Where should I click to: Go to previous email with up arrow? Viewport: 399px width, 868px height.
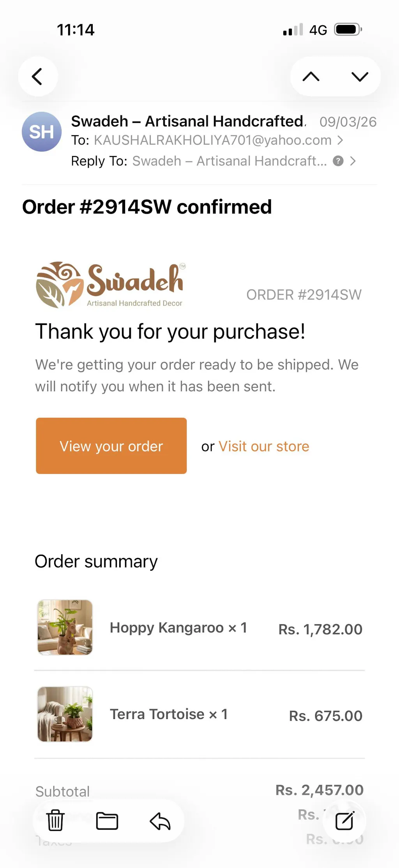[311, 76]
